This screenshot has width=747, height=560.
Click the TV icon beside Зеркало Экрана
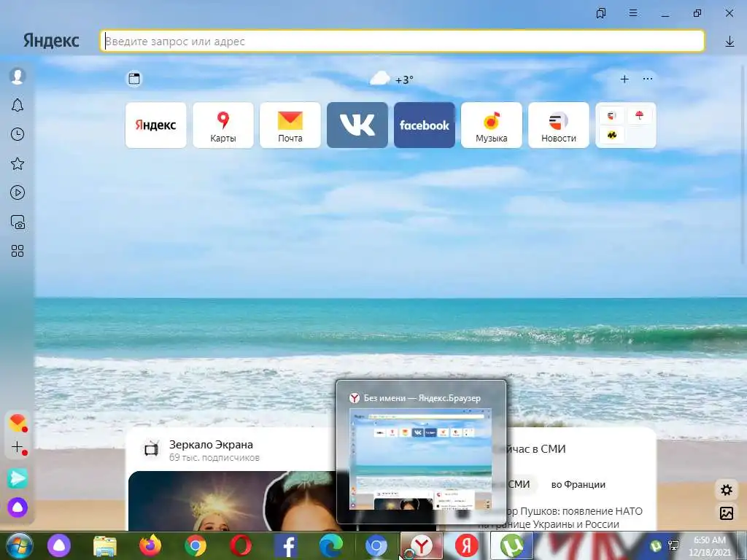151,449
